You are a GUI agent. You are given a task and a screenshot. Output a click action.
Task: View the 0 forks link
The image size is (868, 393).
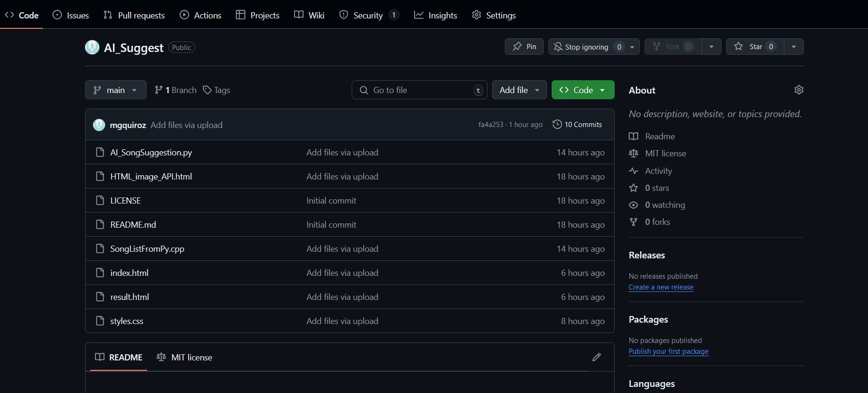[x=650, y=222]
